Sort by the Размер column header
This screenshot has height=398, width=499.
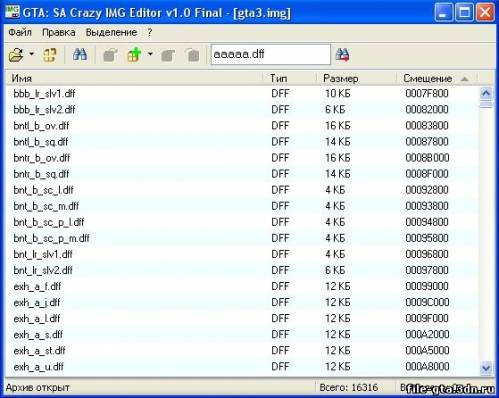(x=356, y=79)
